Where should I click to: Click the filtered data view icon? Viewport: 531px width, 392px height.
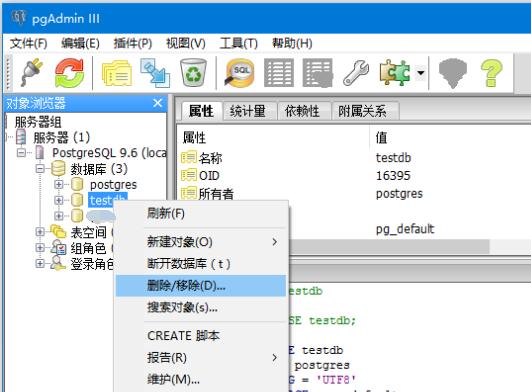[x=318, y=72]
